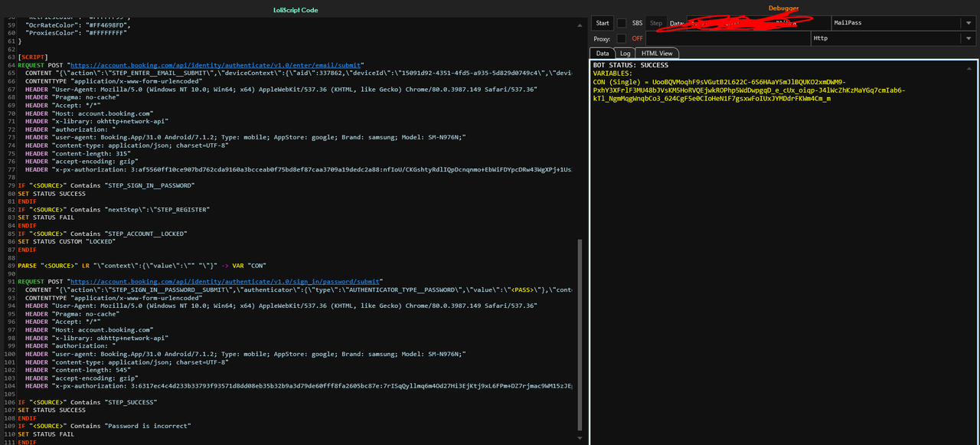Toggle the SBS checkbox
Viewport: 980px width, 445px height.
coord(622,23)
